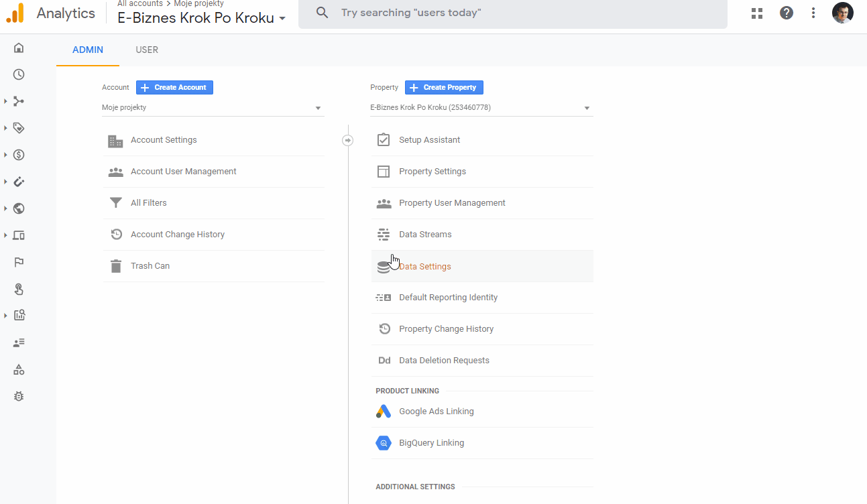Click the Create Property button
This screenshot has width=867, height=504.
coord(444,87)
